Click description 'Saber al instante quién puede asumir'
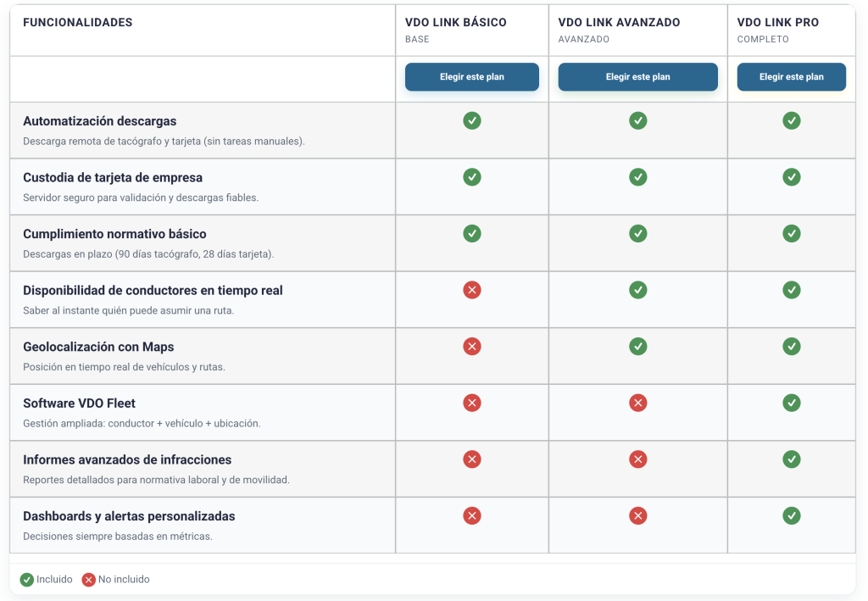 (x=129, y=310)
